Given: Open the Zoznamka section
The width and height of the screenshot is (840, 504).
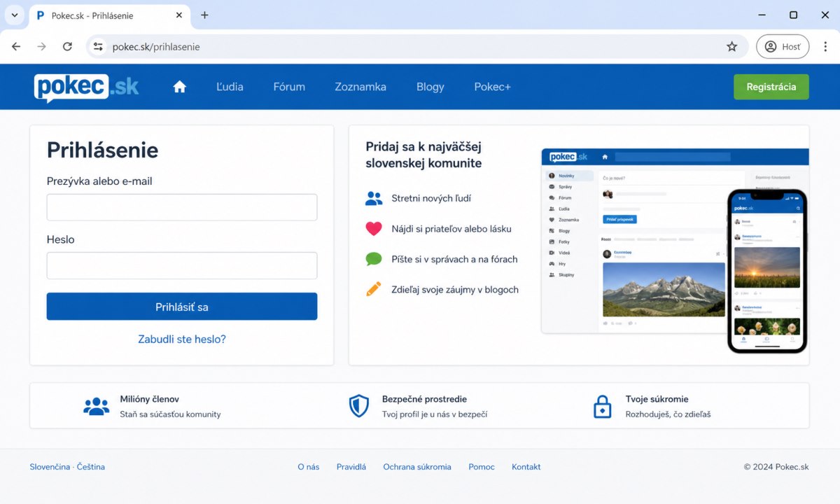Looking at the screenshot, I should (360, 87).
